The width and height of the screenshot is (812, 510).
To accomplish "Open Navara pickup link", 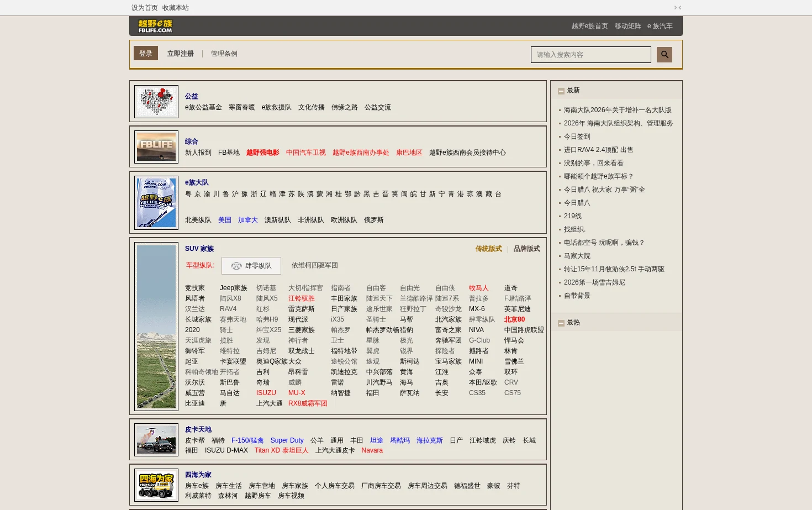I will 372,450.
